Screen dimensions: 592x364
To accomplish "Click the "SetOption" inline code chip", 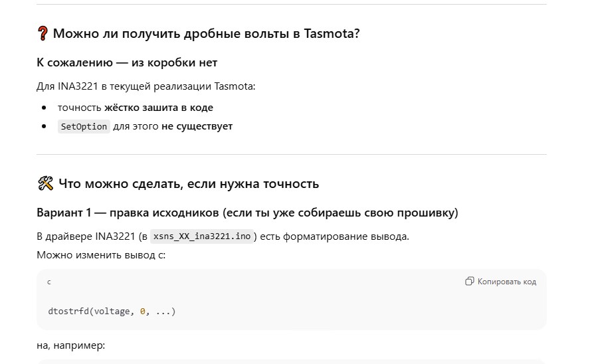I will click(84, 126).
